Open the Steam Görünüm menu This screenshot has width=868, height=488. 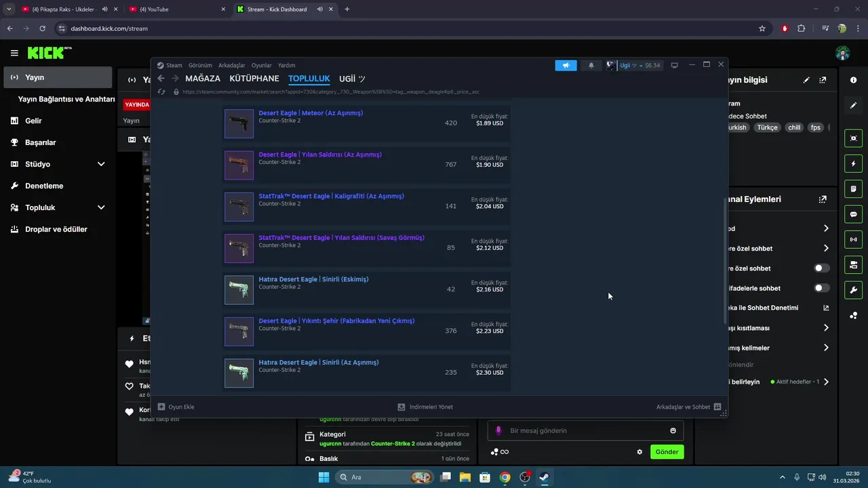coord(200,66)
